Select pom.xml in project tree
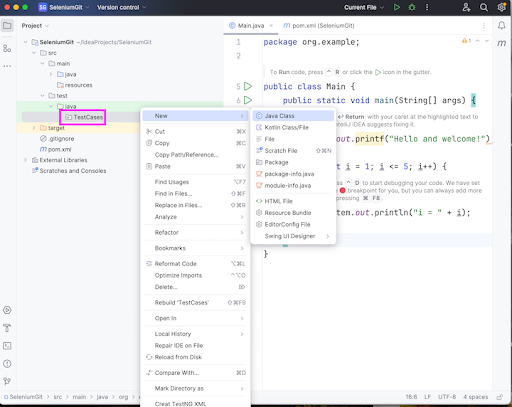The height and width of the screenshot is (407, 512). pyautogui.click(x=55, y=149)
